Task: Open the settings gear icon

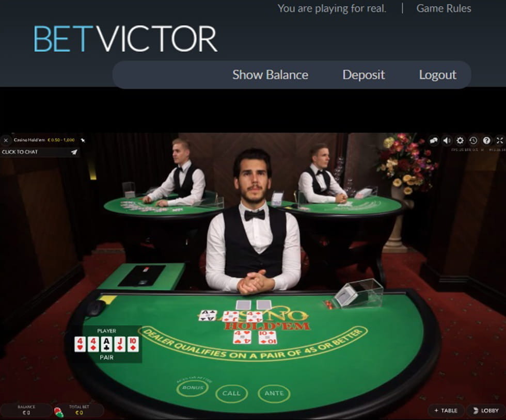Action: (x=460, y=141)
